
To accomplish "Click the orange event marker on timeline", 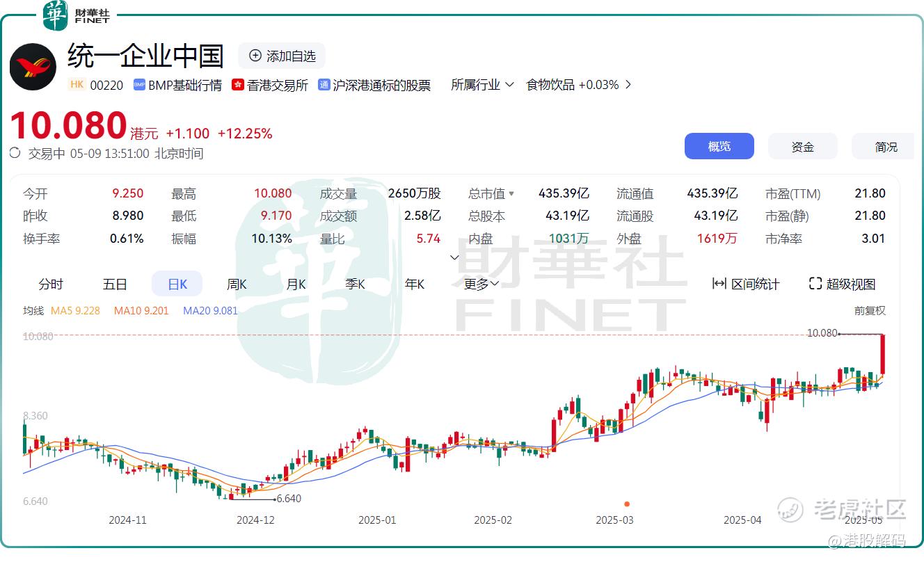I will point(627,504).
